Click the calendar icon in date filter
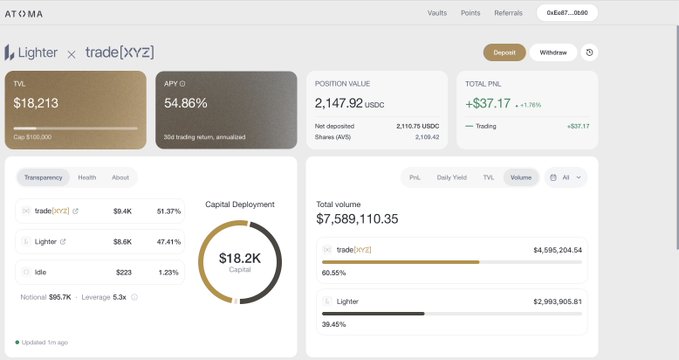This screenshot has height=360, width=679. (x=553, y=178)
